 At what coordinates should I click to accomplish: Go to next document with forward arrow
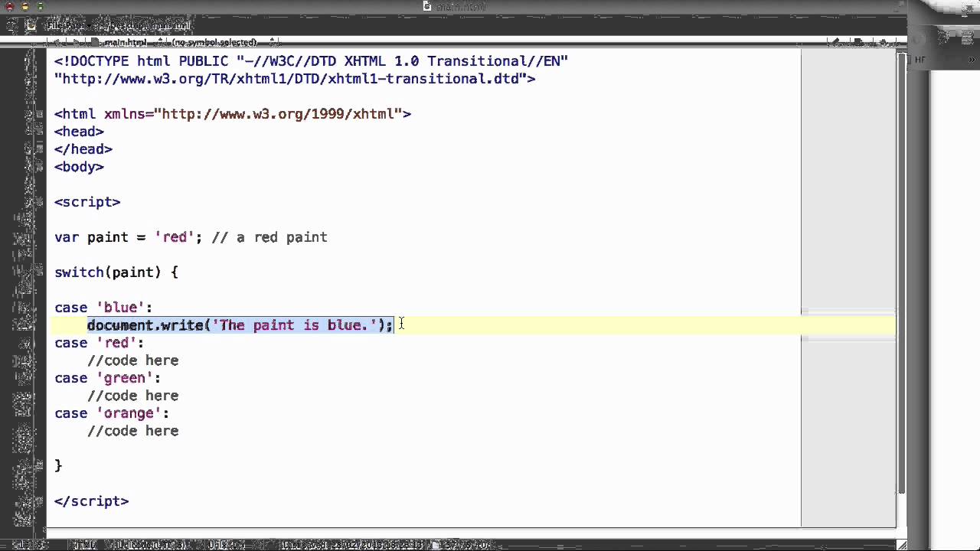77,42
